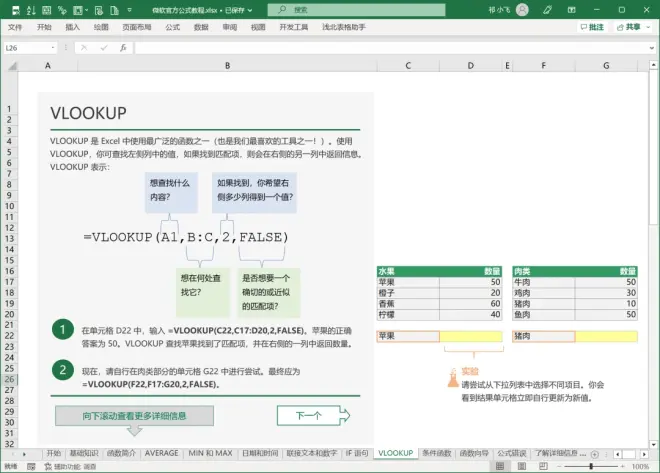Screen dimensions: 660x473
Task: Open the 页面布局 ribbon tab
Action: click(x=137, y=27)
